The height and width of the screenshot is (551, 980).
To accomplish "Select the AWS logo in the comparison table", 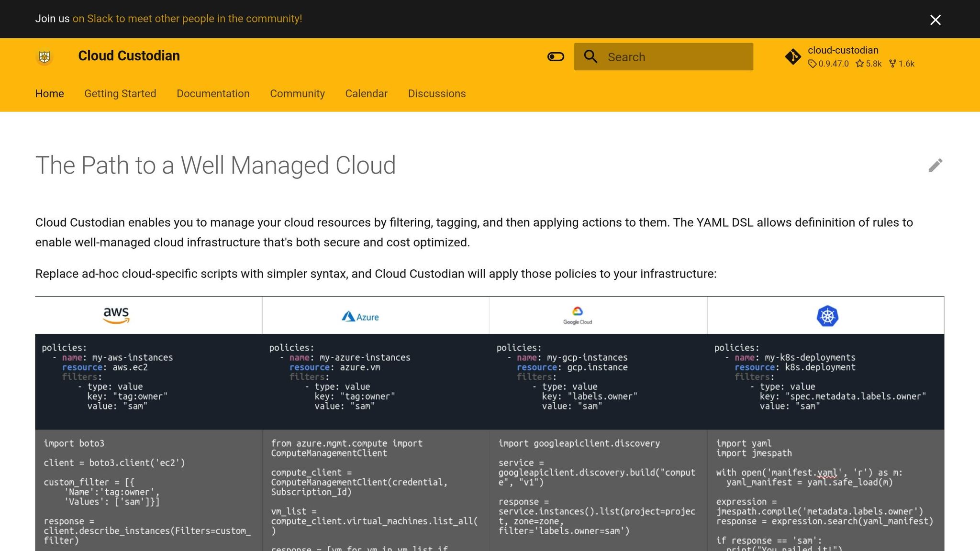I will [116, 315].
